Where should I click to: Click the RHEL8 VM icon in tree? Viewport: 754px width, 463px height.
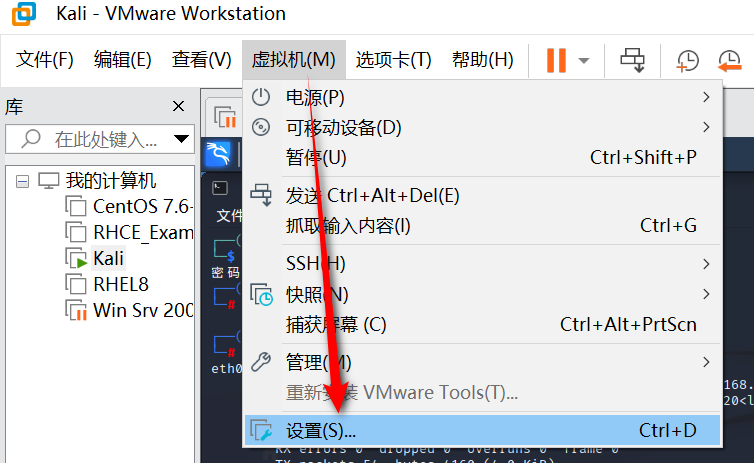pyautogui.click(x=76, y=284)
